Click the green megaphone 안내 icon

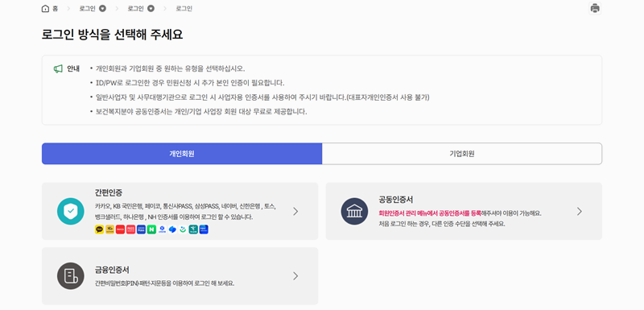click(58, 68)
